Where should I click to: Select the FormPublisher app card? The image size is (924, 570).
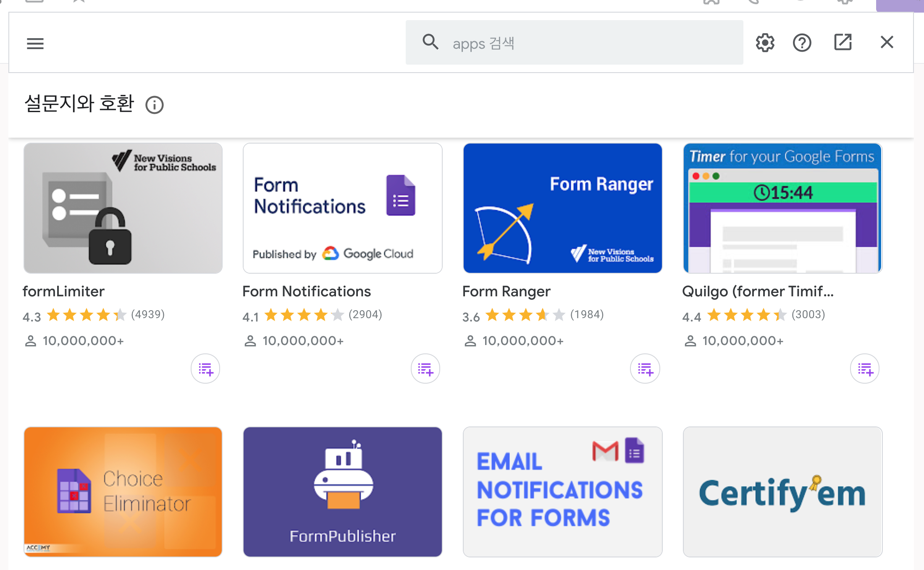tap(342, 492)
